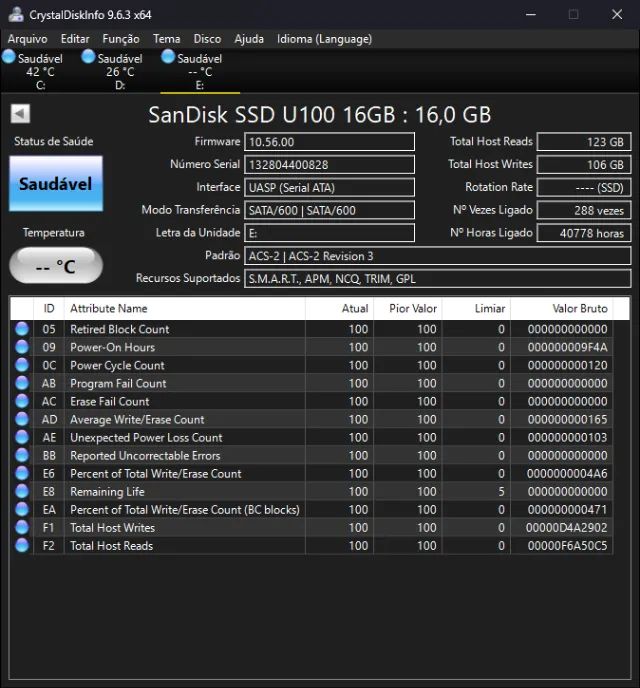Image resolution: width=640 pixels, height=688 pixels.
Task: Click the Pior Valor column header
Action: [x=408, y=308]
